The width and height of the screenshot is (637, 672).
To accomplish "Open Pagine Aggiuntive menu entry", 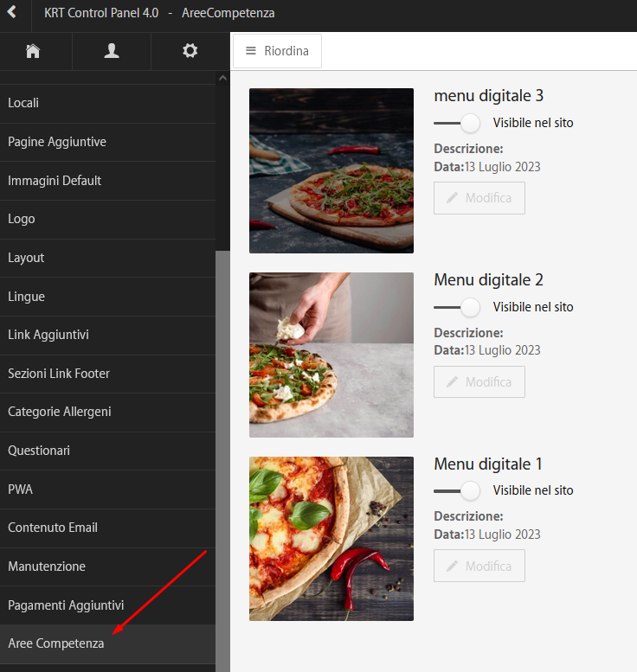I will click(x=107, y=143).
